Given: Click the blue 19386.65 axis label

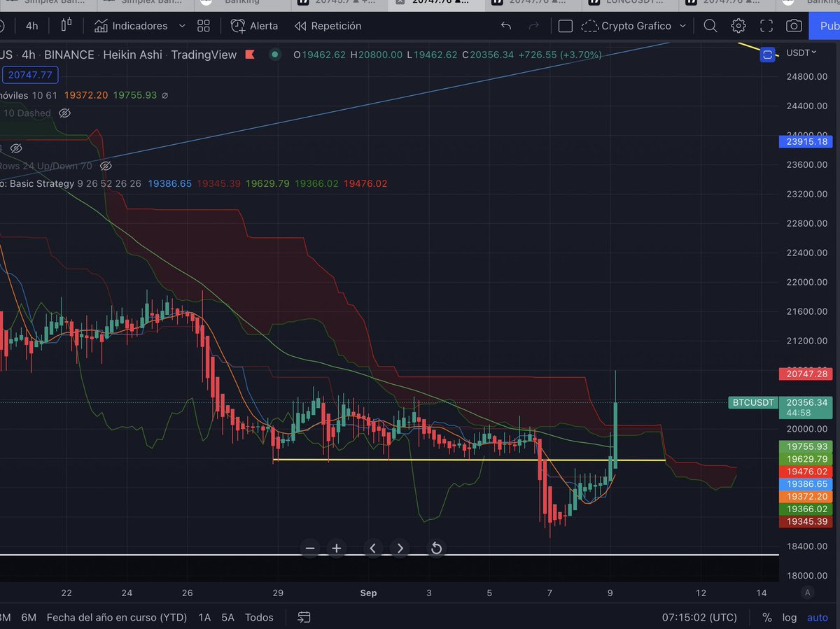Looking at the screenshot, I should pyautogui.click(x=804, y=483).
